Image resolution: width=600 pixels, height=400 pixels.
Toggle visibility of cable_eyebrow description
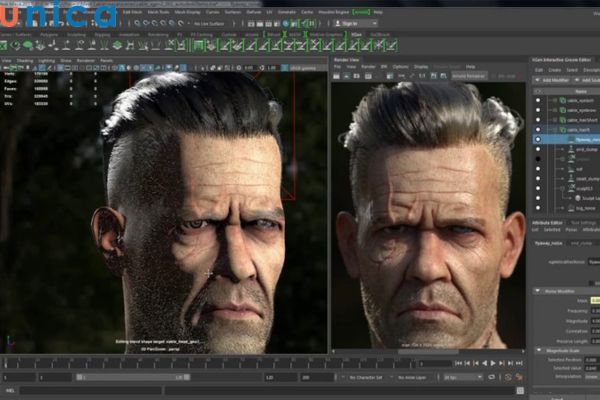539,110
